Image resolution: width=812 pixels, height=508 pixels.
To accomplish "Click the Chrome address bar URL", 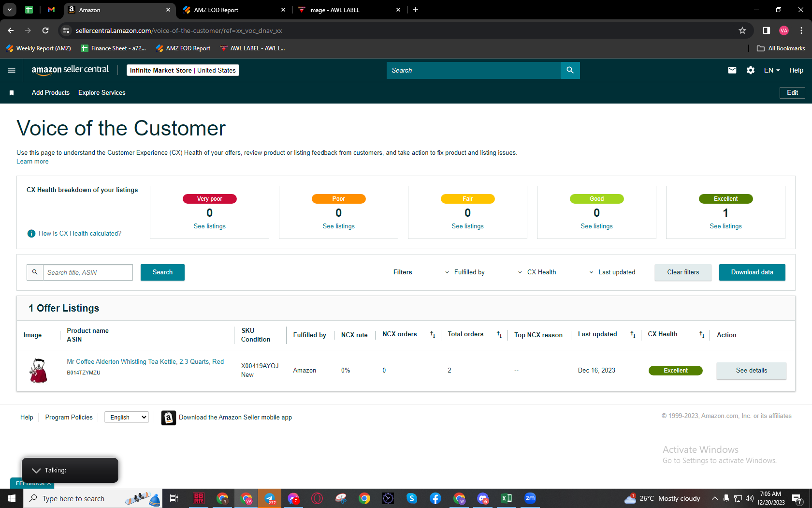I will coord(179,30).
